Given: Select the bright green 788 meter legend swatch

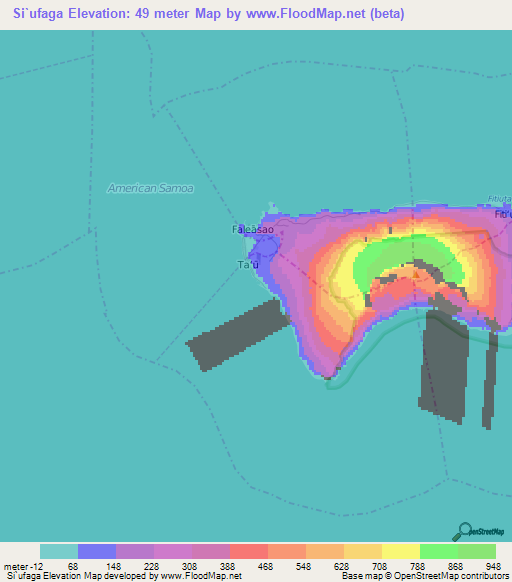Looking at the screenshot, I should [x=439, y=551].
